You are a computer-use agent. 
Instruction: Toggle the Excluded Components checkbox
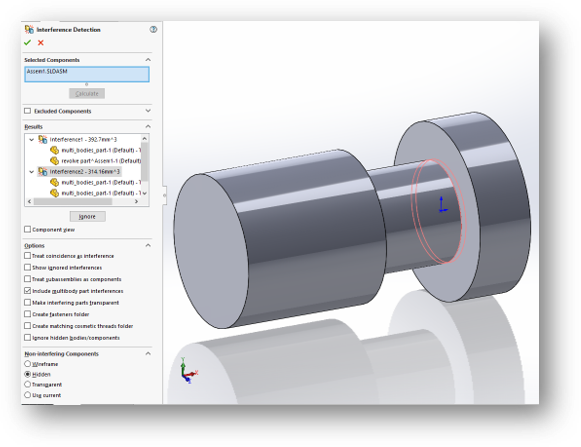27,111
